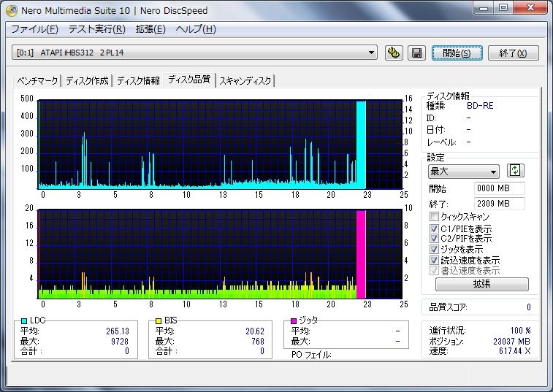Toggle the C1/PIEを表示 checkbox
The height and width of the screenshot is (392, 553).
click(x=434, y=228)
